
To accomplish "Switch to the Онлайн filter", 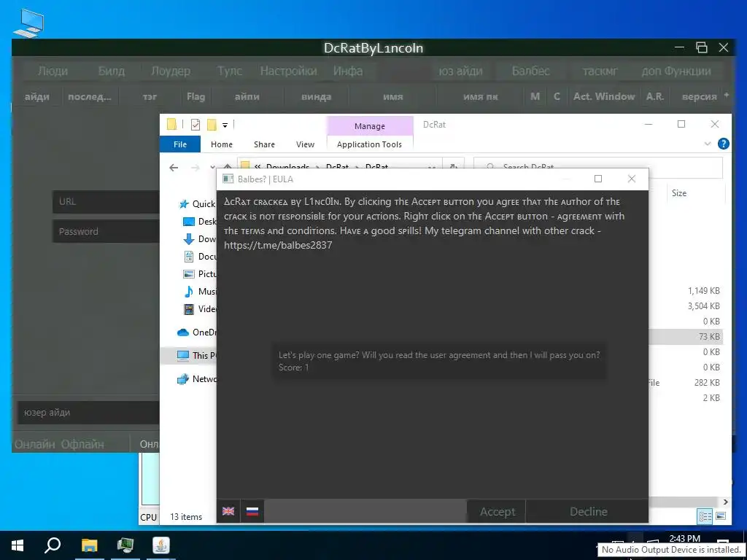I will (35, 444).
